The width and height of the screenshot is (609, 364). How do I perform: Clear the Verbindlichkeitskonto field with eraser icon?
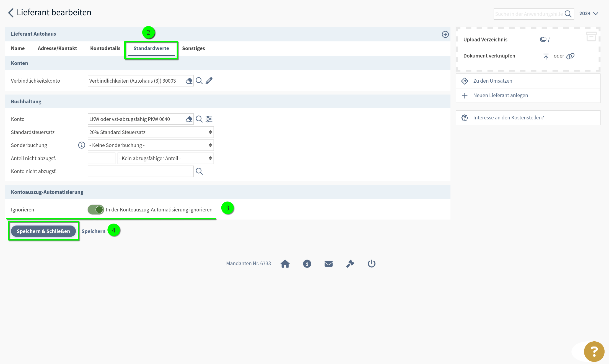[x=189, y=81]
